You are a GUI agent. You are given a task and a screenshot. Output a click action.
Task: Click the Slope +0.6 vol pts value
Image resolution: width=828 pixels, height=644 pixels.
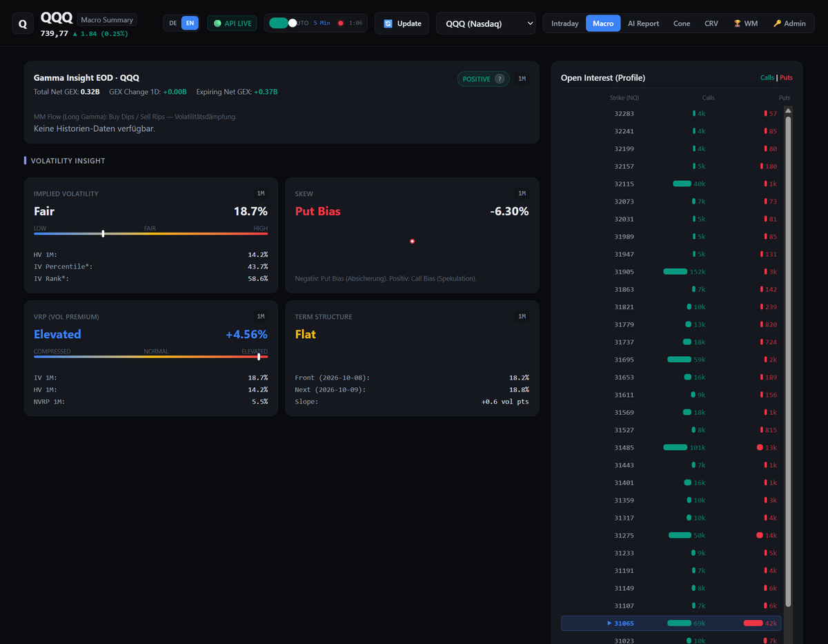coord(505,402)
